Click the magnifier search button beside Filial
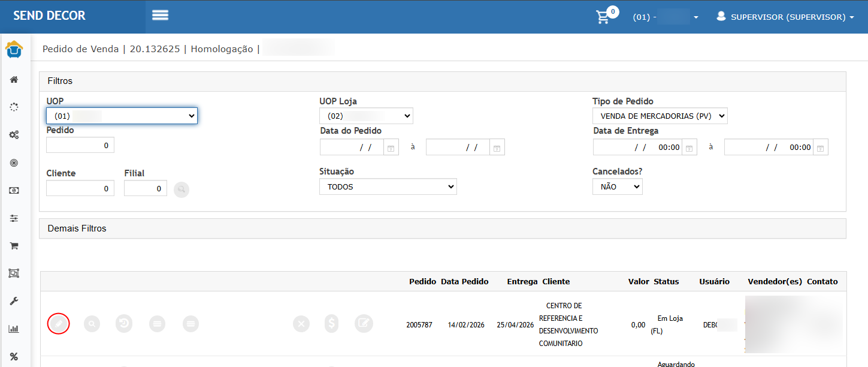The image size is (868, 367). point(181,189)
